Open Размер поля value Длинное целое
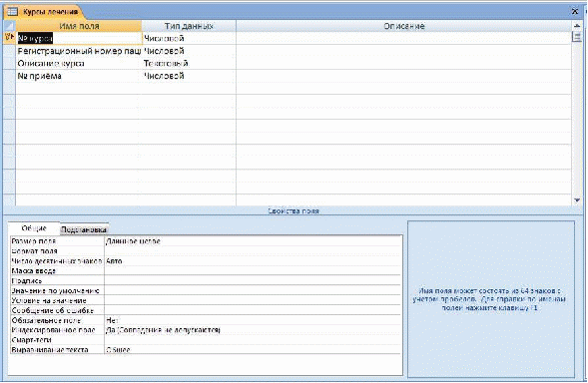588x383 pixels. click(253, 241)
